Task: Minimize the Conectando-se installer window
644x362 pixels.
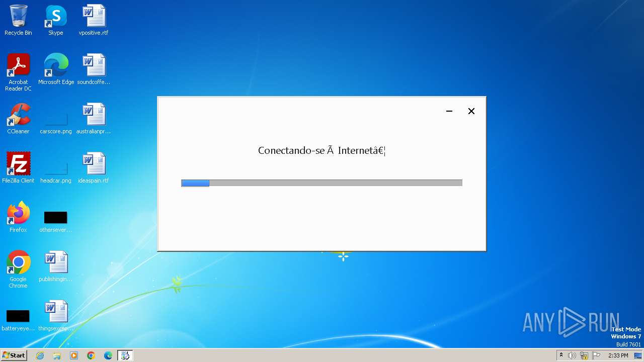Action: coord(449,111)
